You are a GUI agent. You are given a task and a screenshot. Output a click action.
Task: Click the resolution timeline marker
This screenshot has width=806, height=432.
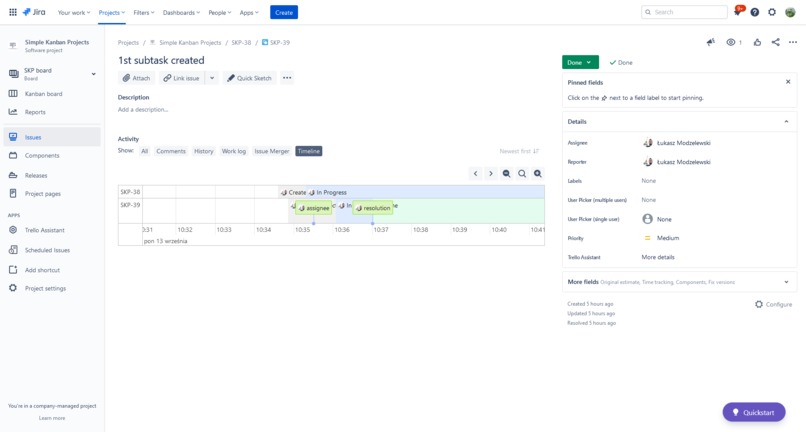(x=373, y=208)
